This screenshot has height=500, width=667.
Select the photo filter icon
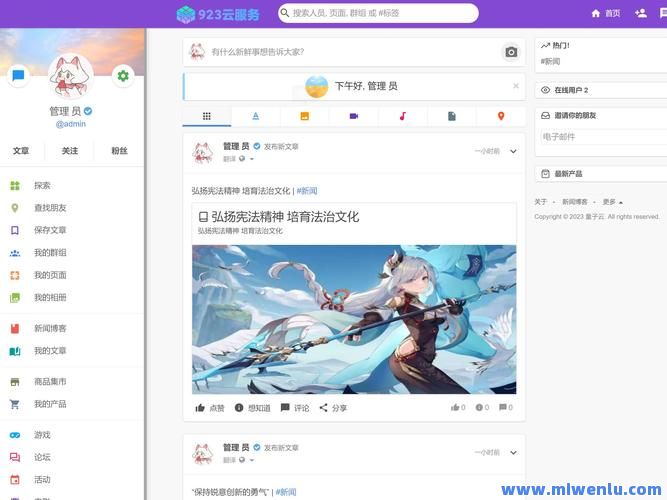305,116
